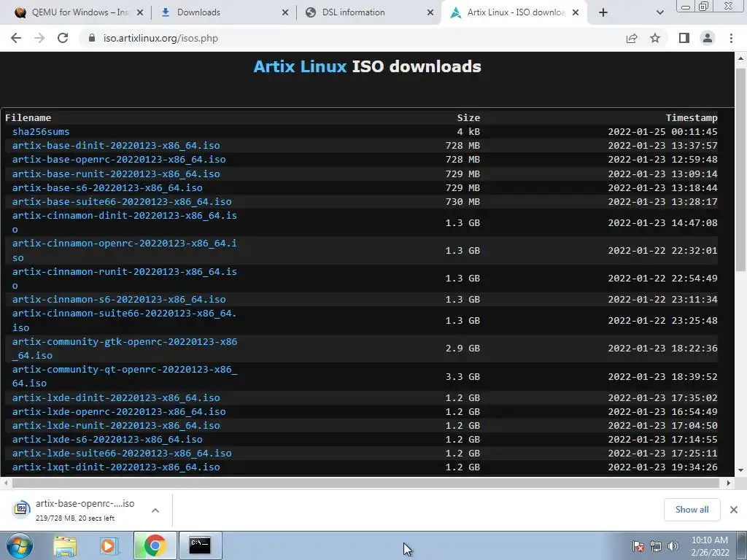The width and height of the screenshot is (747, 560).
Task: Download artix-base-openrc ISO link
Action: [119, 160]
